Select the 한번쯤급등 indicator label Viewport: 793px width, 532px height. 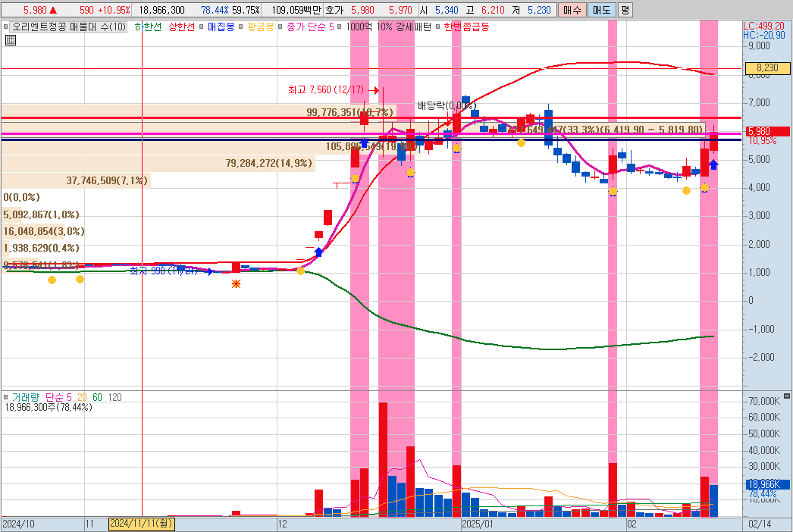coord(466,27)
